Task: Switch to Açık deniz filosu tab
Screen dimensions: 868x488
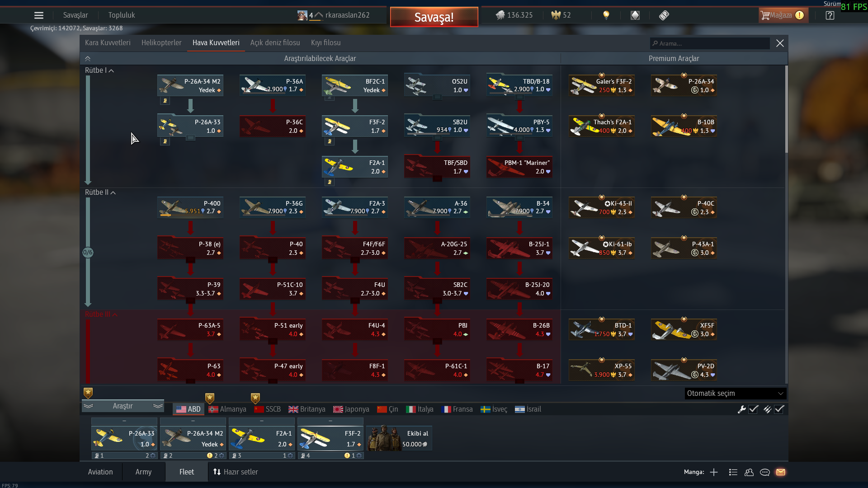Action: click(275, 43)
